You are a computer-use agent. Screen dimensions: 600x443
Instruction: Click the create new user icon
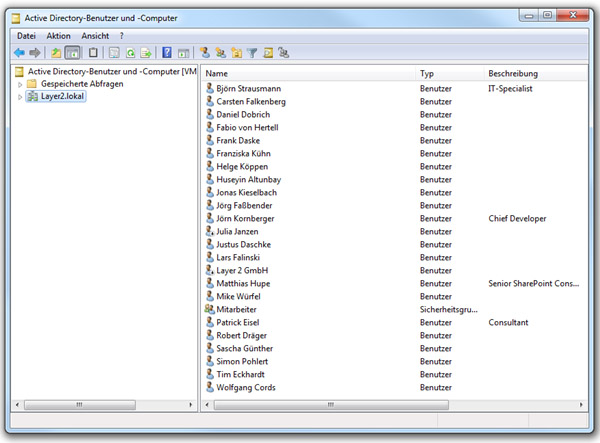(x=204, y=52)
